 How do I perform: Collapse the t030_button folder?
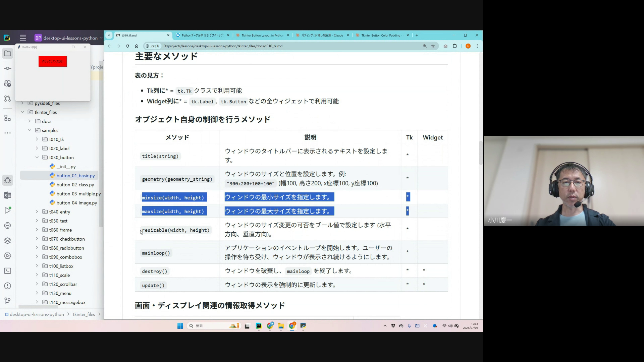[37, 158]
